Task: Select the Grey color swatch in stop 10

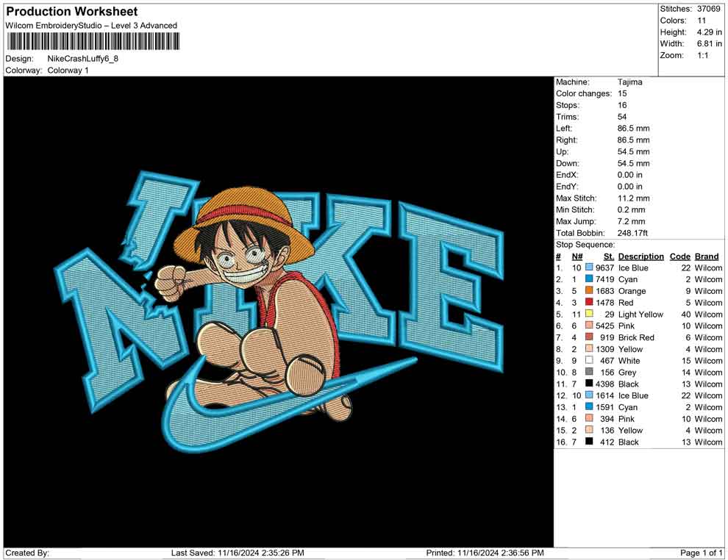Action: pyautogui.click(x=589, y=372)
